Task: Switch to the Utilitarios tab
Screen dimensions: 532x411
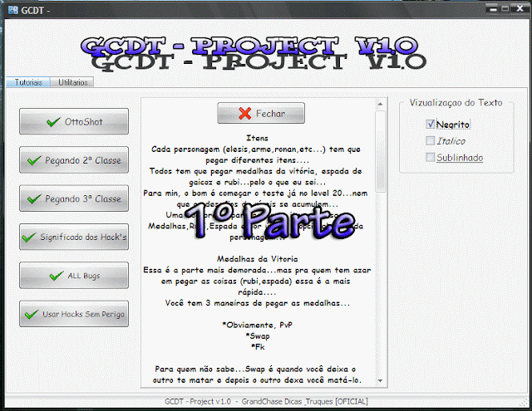Action: [x=72, y=82]
